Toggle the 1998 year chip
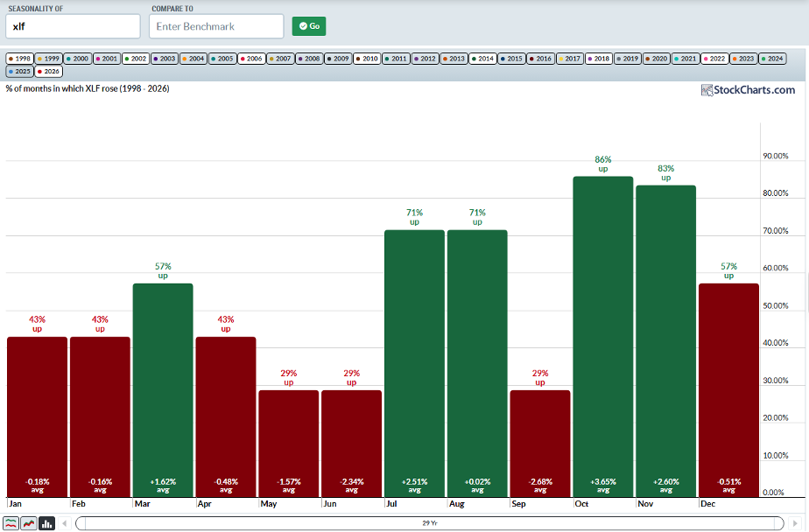 (19, 59)
